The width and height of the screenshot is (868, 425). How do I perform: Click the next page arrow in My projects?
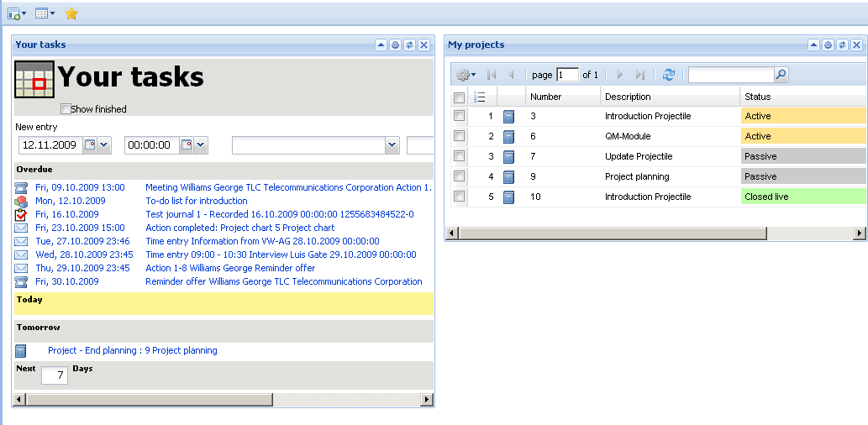click(620, 75)
